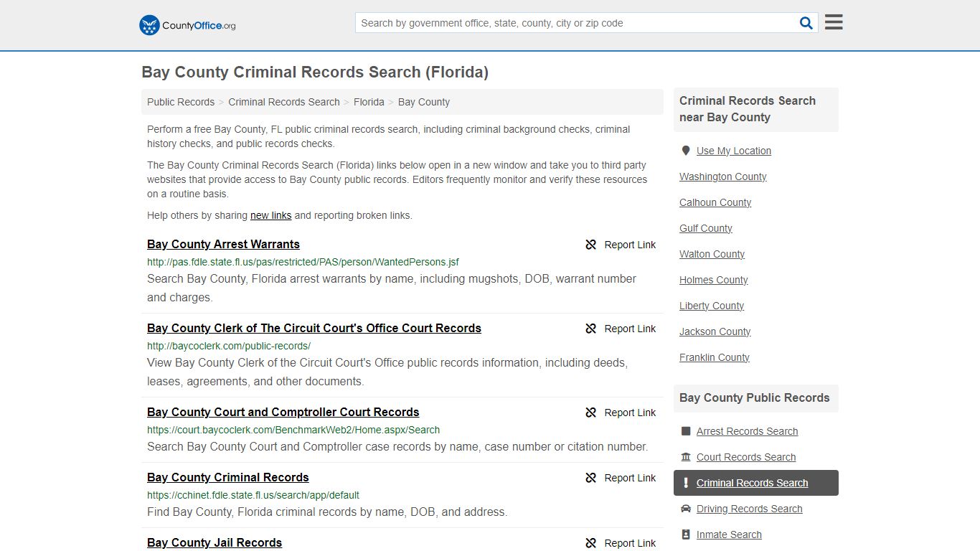
Task: Select highlighted Criminal Records Search sidebar item
Action: click(756, 483)
